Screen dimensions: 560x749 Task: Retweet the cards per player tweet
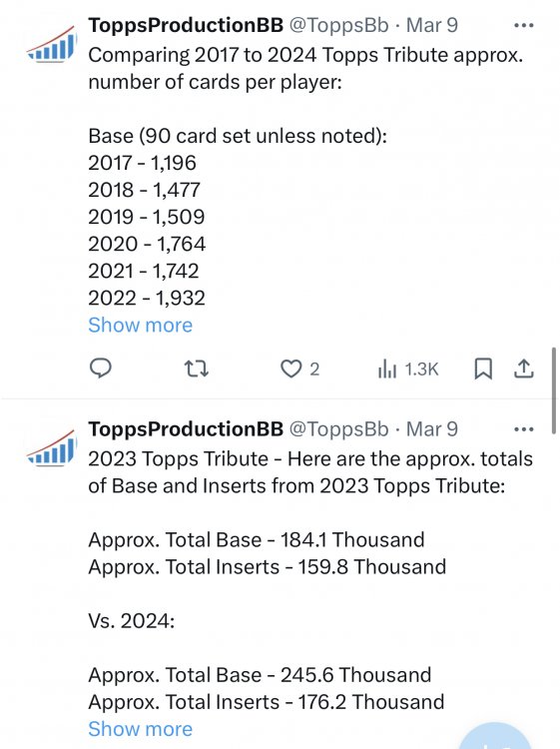point(197,369)
